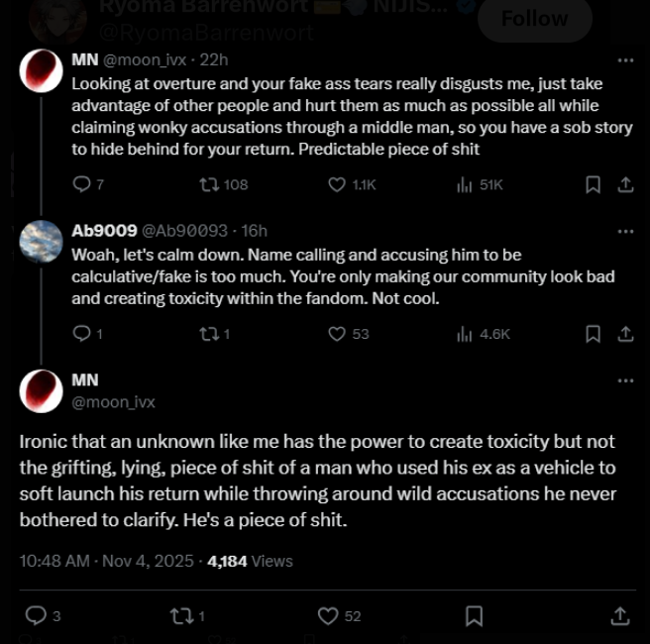Click Ab9009's cloud profile picture
The image size is (650, 644).
tap(41, 241)
